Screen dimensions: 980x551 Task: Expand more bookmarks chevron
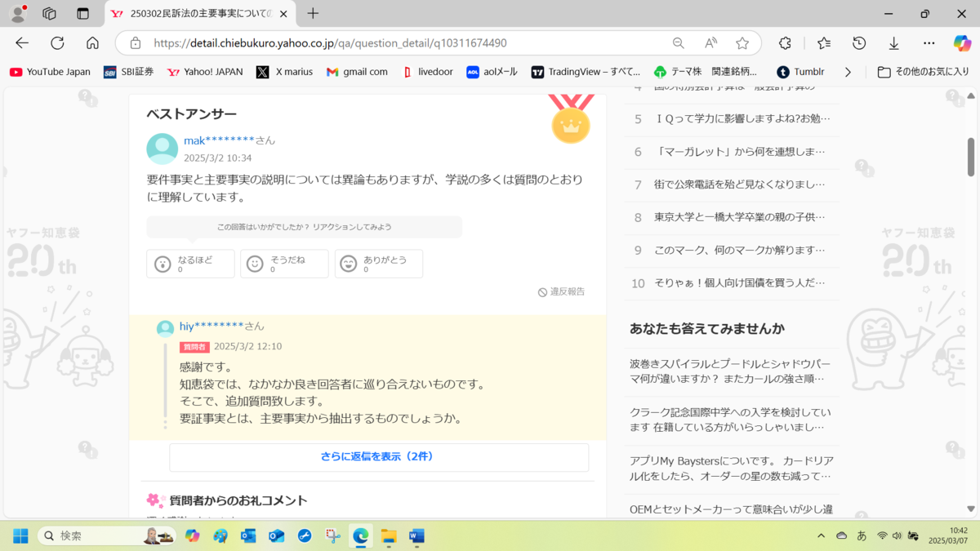[848, 72]
